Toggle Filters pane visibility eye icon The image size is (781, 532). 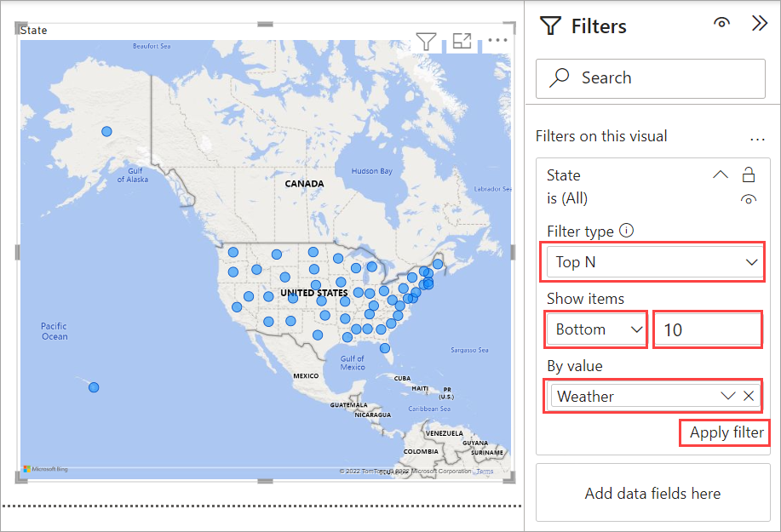coord(721,25)
